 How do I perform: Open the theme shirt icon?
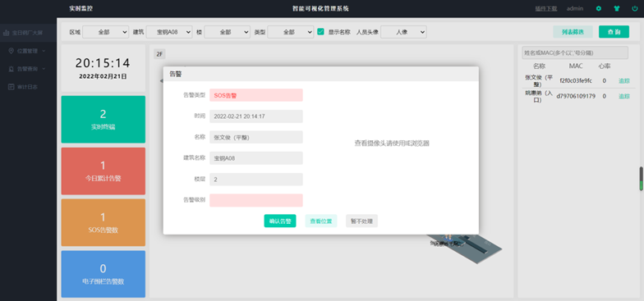coord(616,8)
